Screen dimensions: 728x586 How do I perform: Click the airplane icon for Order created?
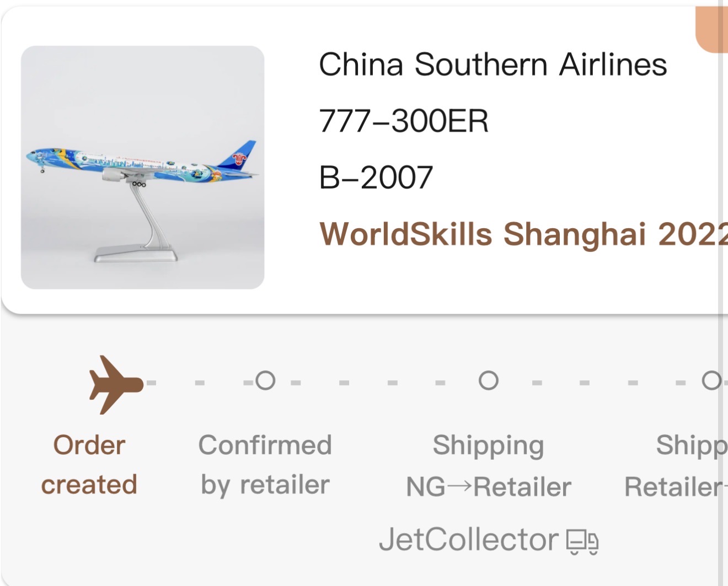115,384
